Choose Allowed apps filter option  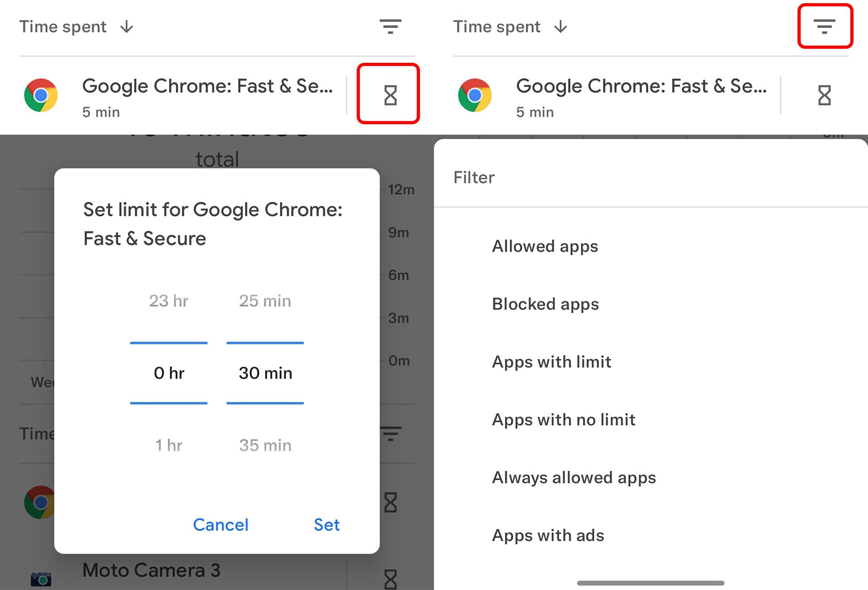pos(545,247)
